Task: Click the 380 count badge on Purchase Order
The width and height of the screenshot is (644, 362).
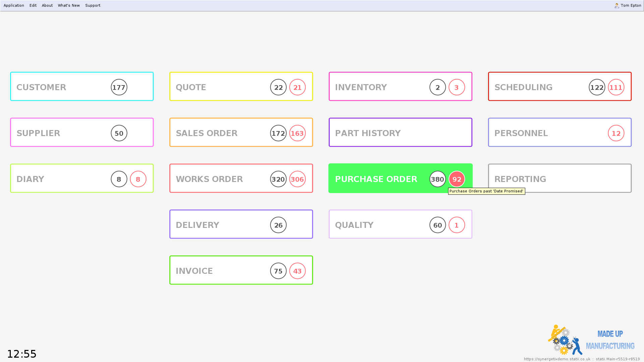Action: [437, 179]
